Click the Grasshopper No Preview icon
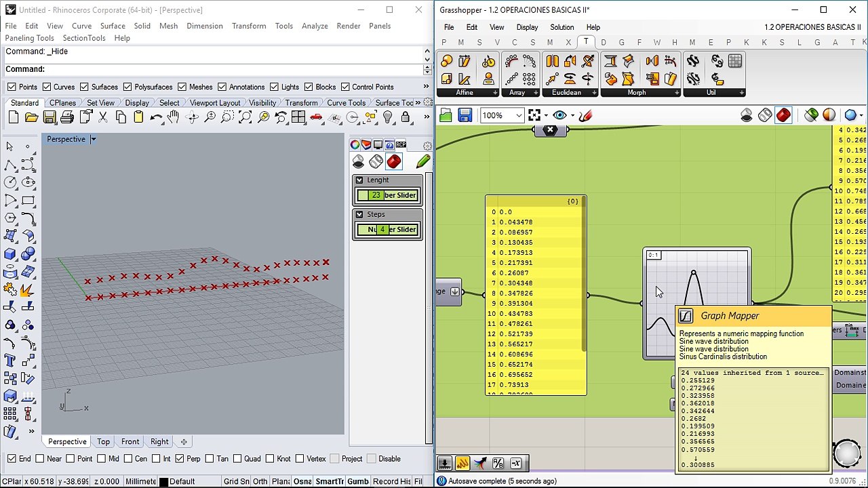 [x=747, y=115]
